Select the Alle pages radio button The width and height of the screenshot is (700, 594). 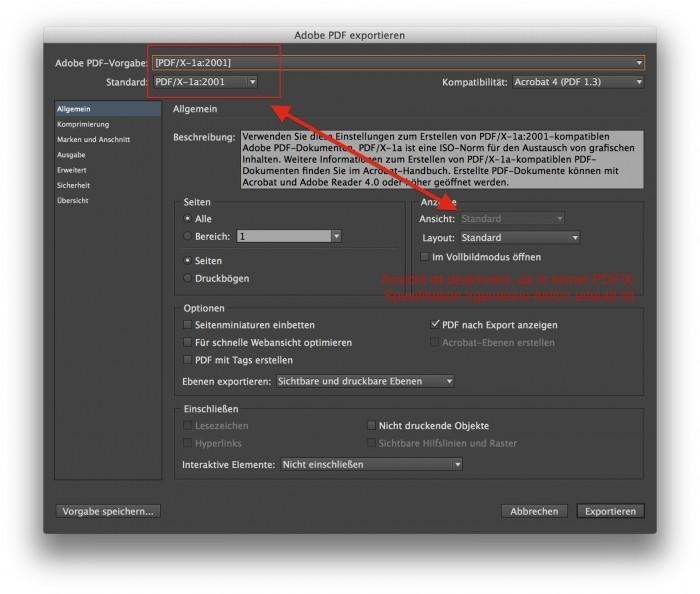[188, 219]
